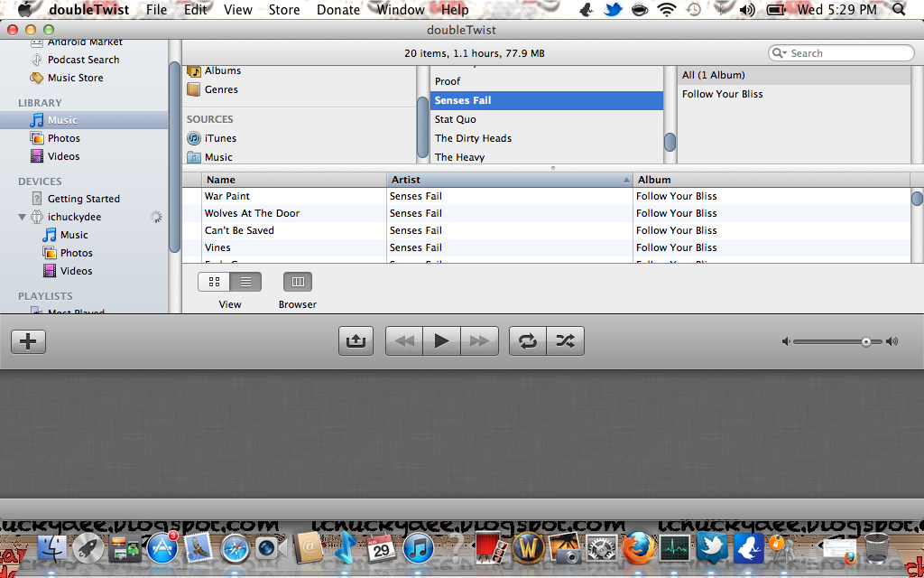
Task: Click the export/share button
Action: [x=356, y=340]
